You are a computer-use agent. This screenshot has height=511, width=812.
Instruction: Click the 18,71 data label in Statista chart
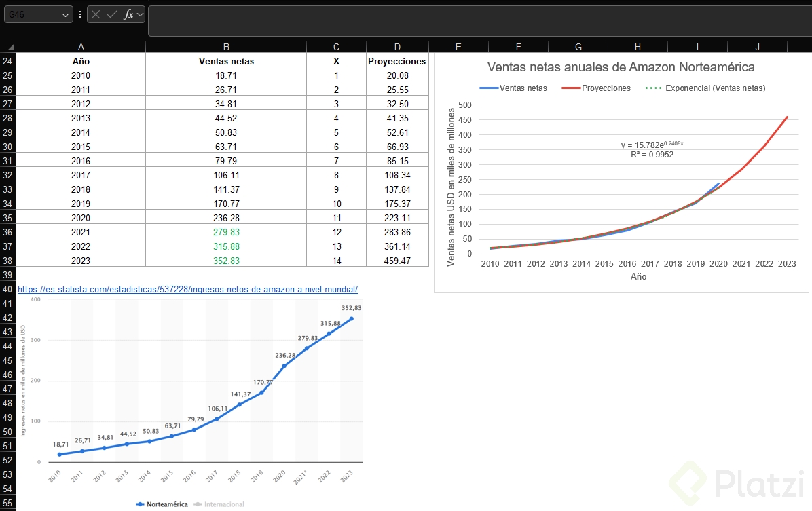point(60,444)
